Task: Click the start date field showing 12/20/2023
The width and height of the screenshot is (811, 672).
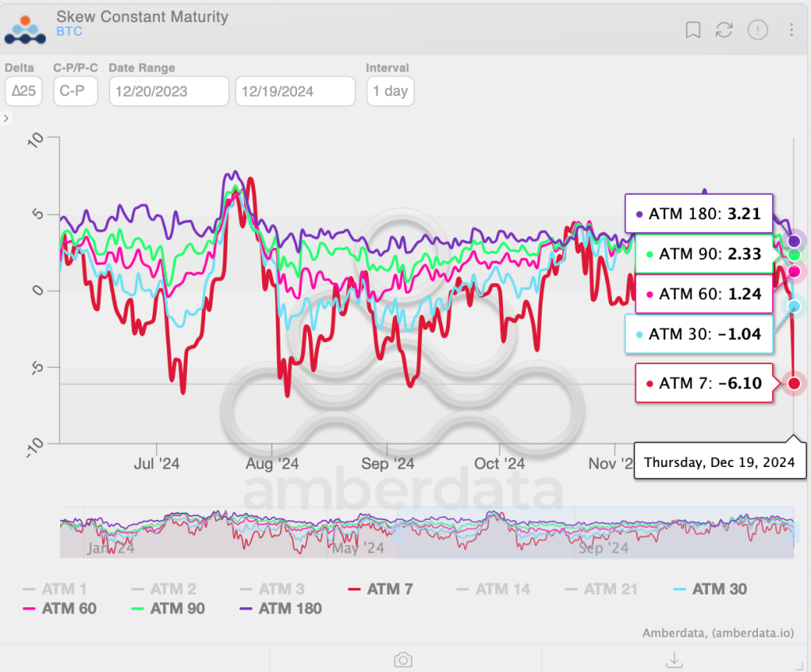Action: [x=168, y=91]
